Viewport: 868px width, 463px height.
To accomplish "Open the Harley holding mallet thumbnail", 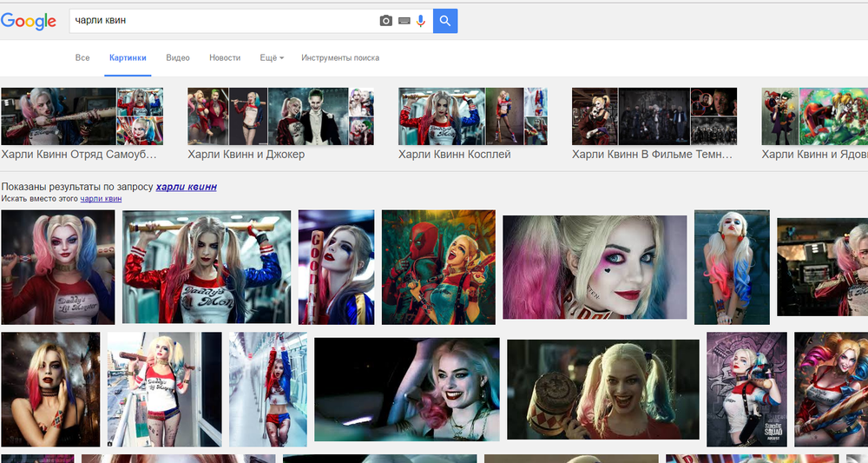I will point(603,389).
